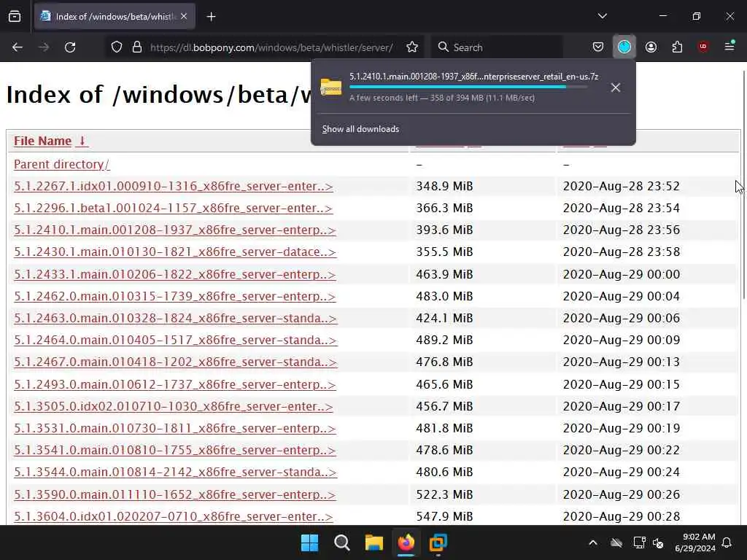Open the VMware app on taskbar
Viewport: 747px width, 560px height.
point(438,542)
